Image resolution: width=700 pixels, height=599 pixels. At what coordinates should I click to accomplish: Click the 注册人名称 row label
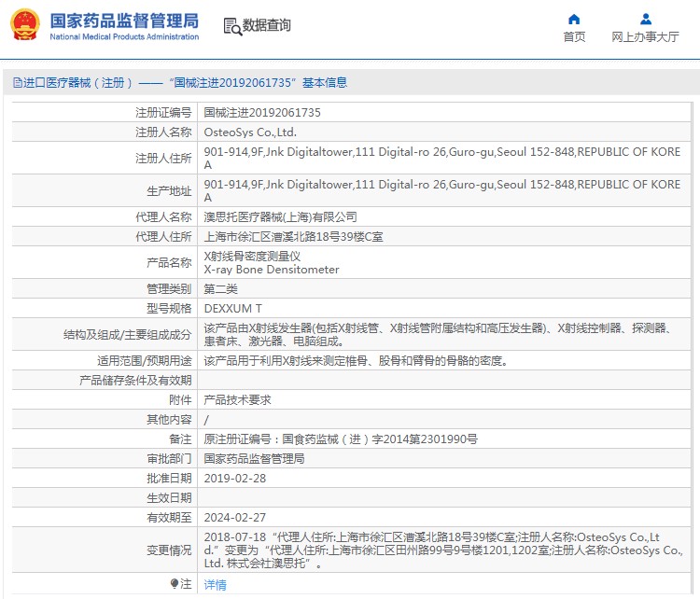[163, 132]
